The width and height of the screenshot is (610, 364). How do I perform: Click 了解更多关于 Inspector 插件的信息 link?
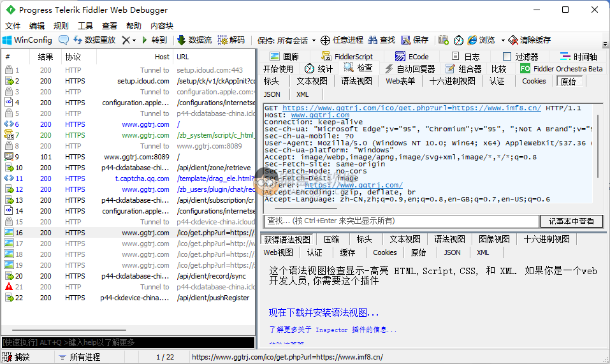click(x=333, y=330)
